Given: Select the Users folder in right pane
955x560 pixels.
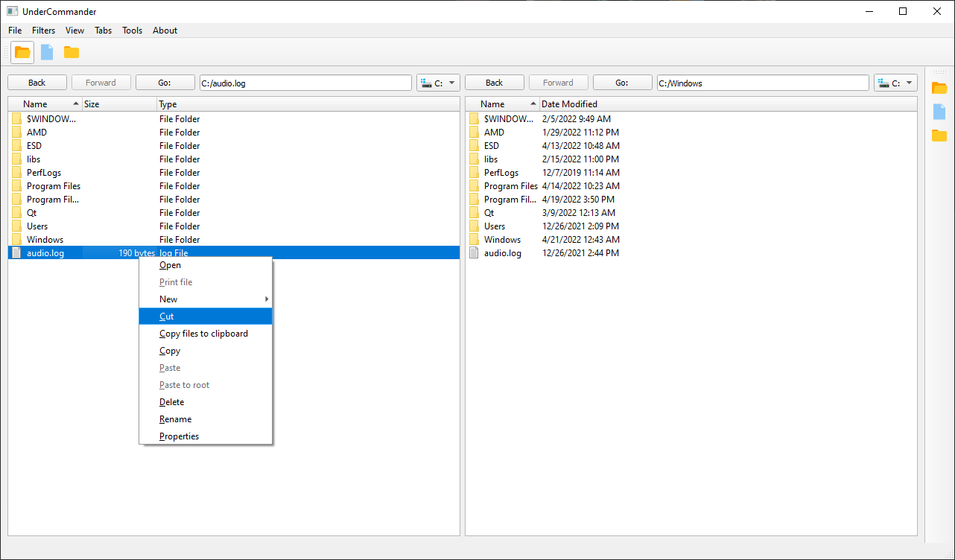Looking at the screenshot, I should (497, 226).
